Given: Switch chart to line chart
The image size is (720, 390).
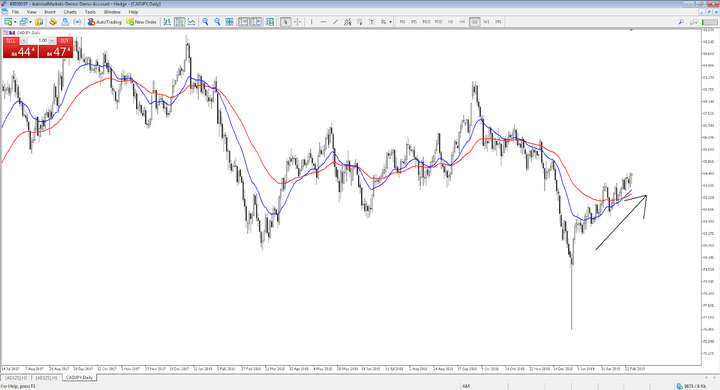Looking at the screenshot, I should click(x=191, y=22).
